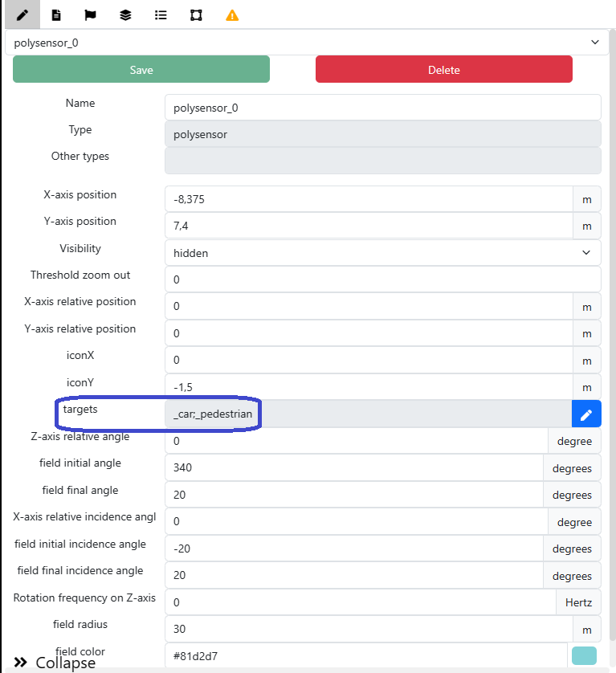Open the field color swatch picker
Screen dimensions: 616x673
click(584, 656)
